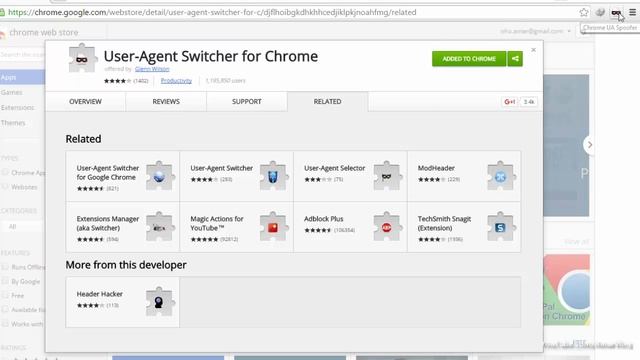Switch to the Reviews tab
The width and height of the screenshot is (640, 360).
(x=166, y=102)
